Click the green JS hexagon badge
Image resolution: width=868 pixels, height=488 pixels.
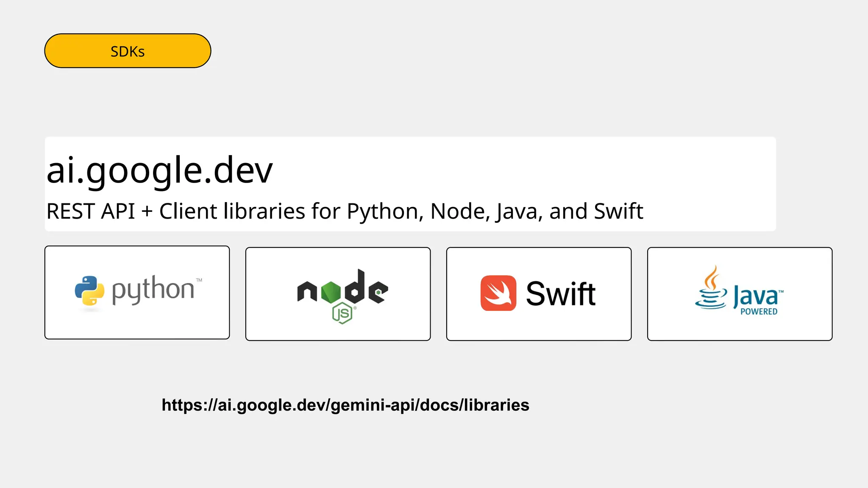[x=342, y=313]
